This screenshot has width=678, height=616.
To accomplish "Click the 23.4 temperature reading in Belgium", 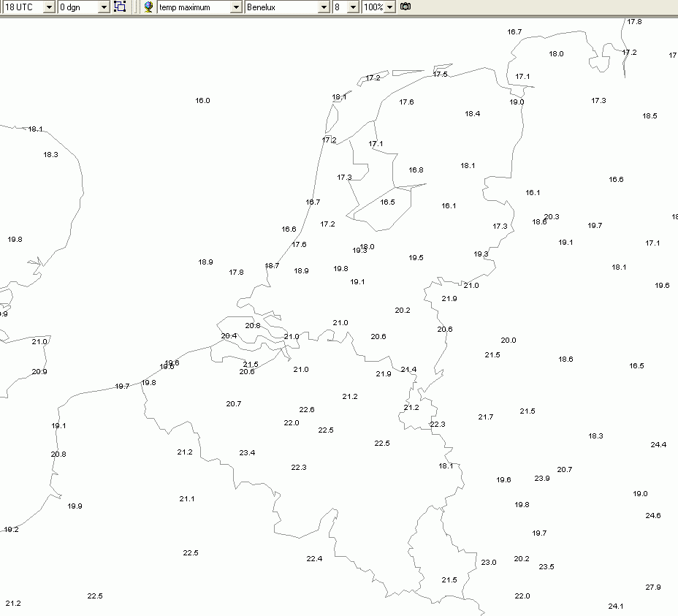I will point(247,452).
